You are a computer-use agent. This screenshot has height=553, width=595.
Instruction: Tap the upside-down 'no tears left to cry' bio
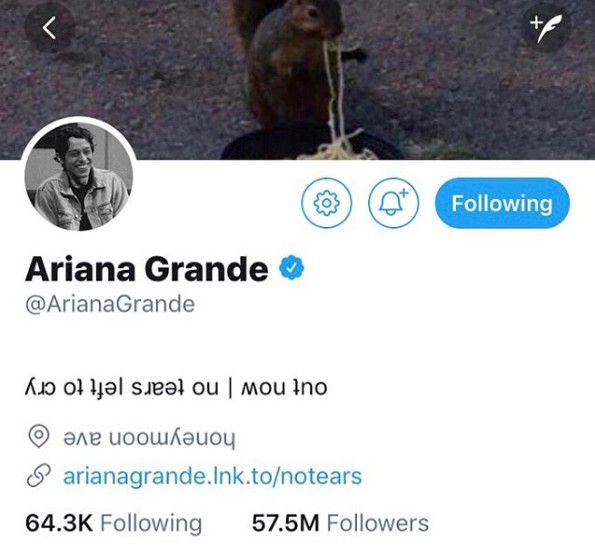pos(121,388)
